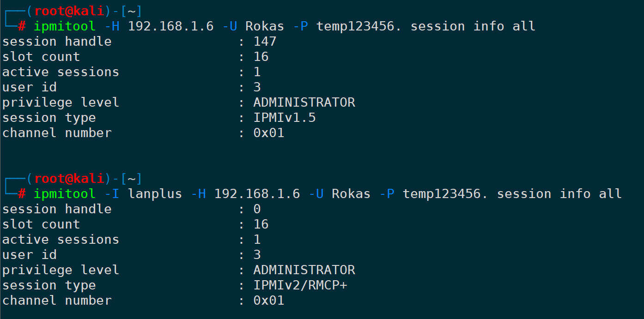Click the IPMIv2/RMCP+ session type value

300,285
